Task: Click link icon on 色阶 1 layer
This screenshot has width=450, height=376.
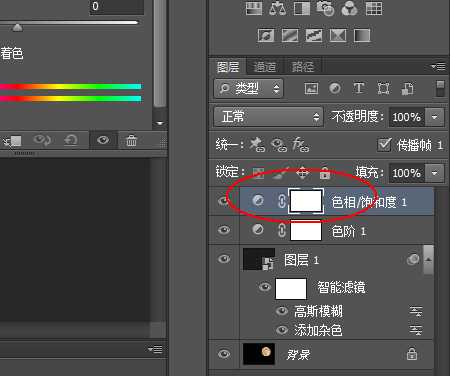Action: [x=282, y=230]
